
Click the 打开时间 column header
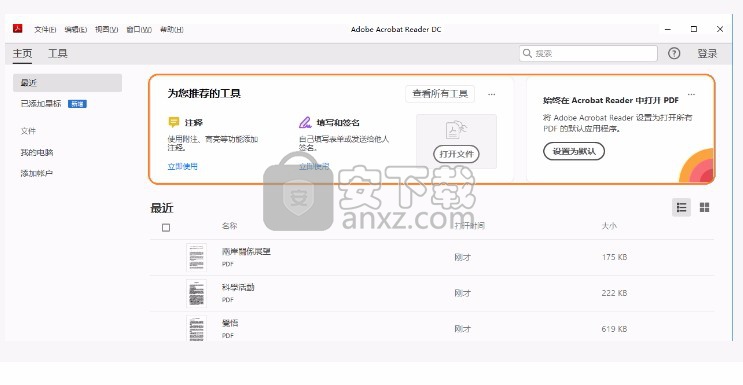tap(470, 226)
